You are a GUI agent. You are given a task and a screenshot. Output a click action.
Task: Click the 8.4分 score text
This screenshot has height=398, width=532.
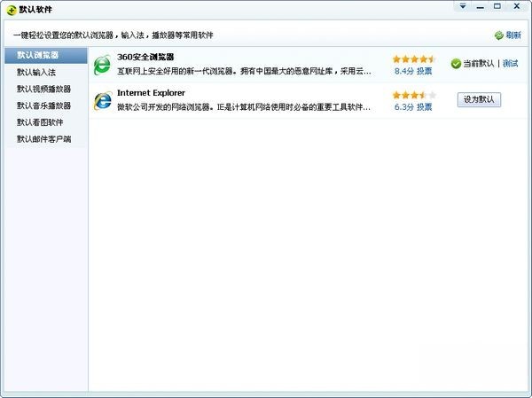(404, 71)
